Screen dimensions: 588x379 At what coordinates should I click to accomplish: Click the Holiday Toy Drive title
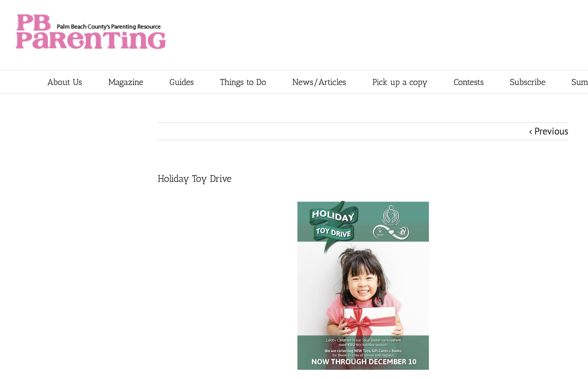pyautogui.click(x=195, y=179)
